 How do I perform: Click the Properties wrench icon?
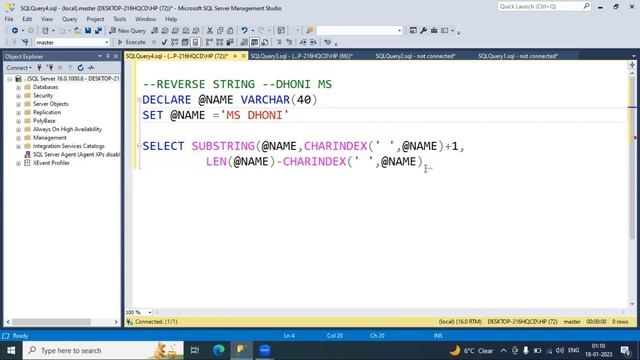pyautogui.click(x=424, y=31)
